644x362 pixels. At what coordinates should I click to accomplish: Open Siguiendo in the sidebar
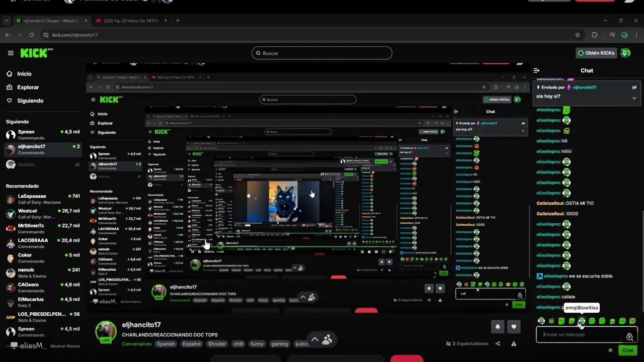click(30, 101)
